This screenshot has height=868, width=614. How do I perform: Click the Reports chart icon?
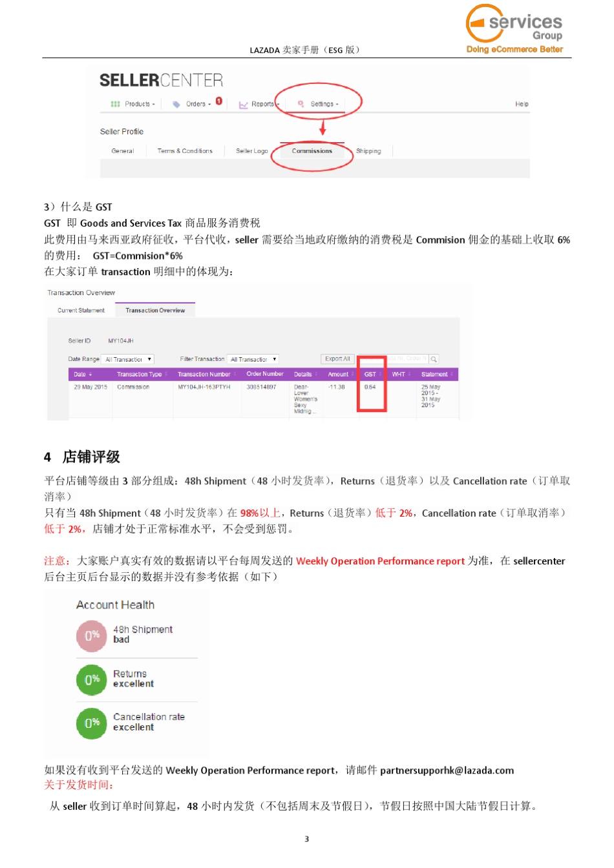(244, 105)
